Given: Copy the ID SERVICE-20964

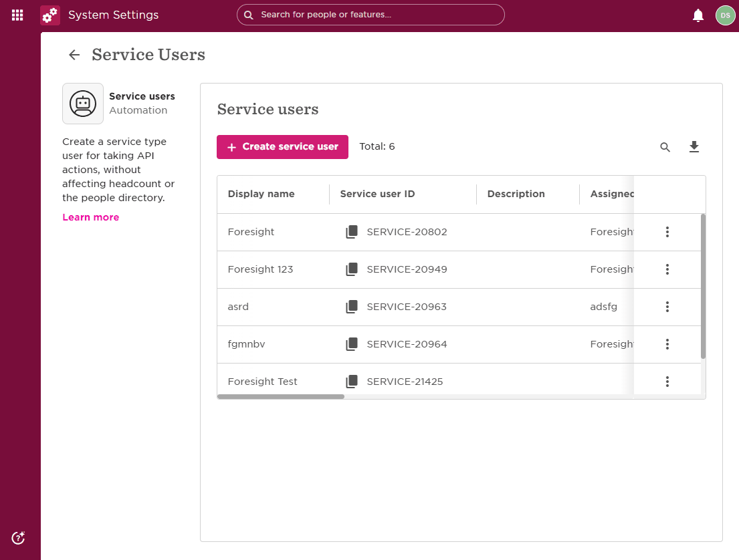Looking at the screenshot, I should click(x=352, y=344).
